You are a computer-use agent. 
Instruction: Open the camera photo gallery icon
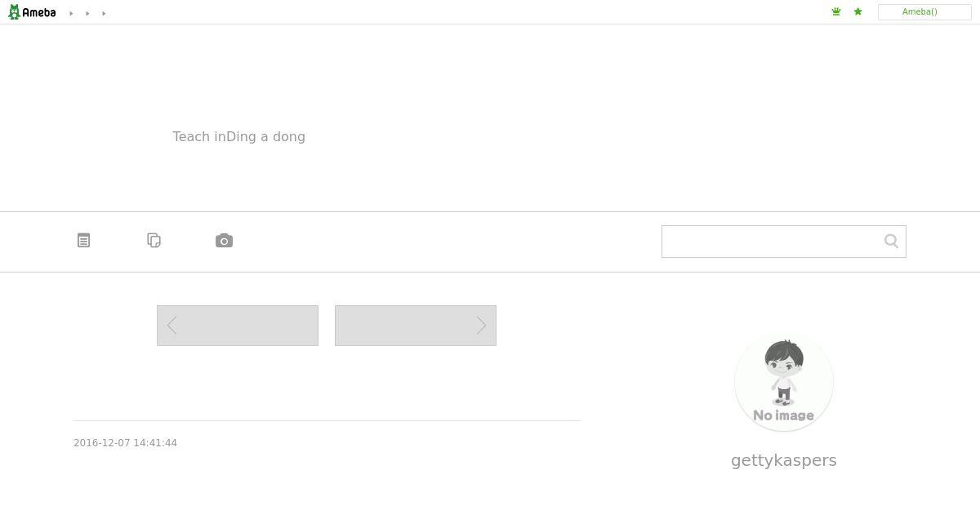click(x=224, y=240)
